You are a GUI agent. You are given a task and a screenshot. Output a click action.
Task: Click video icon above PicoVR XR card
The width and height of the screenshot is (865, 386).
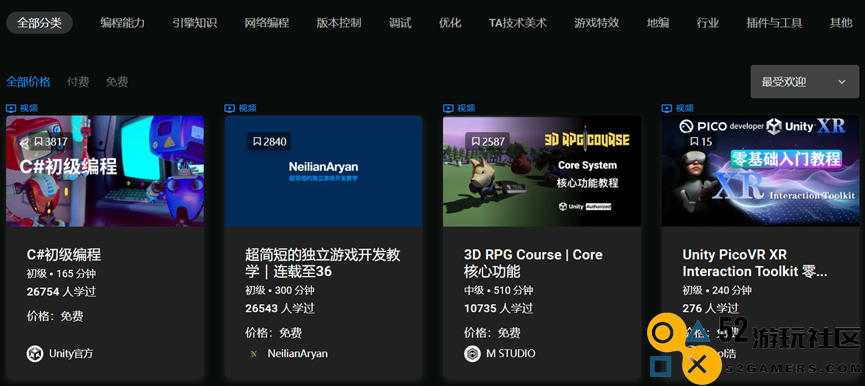pos(667,108)
